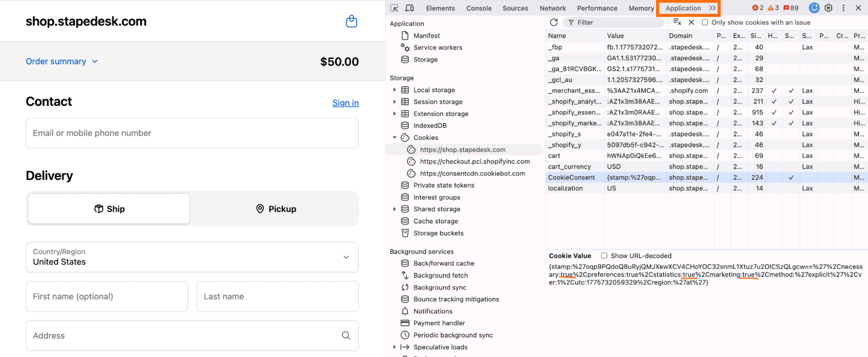Switch to the Console tab
Screen dimensions: 868x357
[479, 8]
